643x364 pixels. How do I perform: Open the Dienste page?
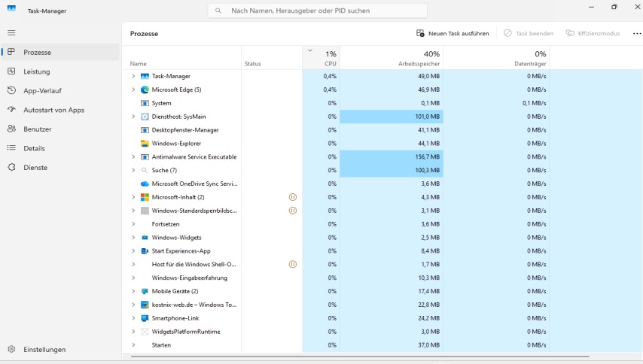click(60, 167)
